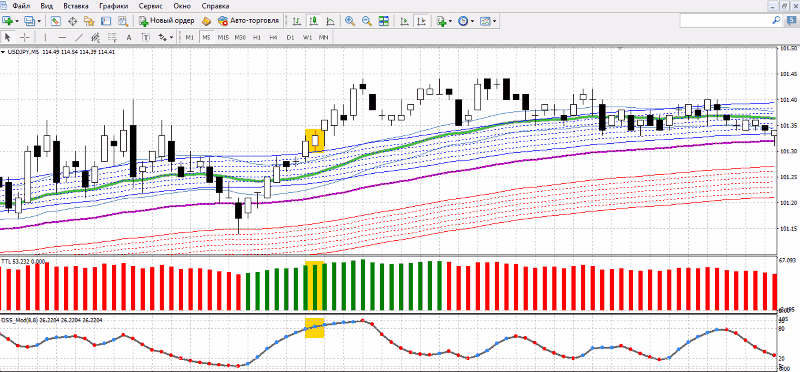Open the Data Window crosshair-circle icon
The width and height of the screenshot is (800, 372).
[72, 21]
